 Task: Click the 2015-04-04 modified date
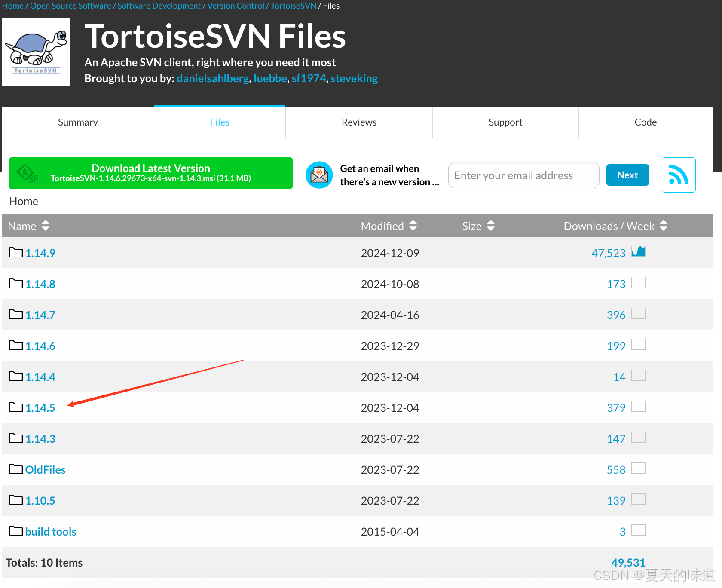[x=390, y=531]
